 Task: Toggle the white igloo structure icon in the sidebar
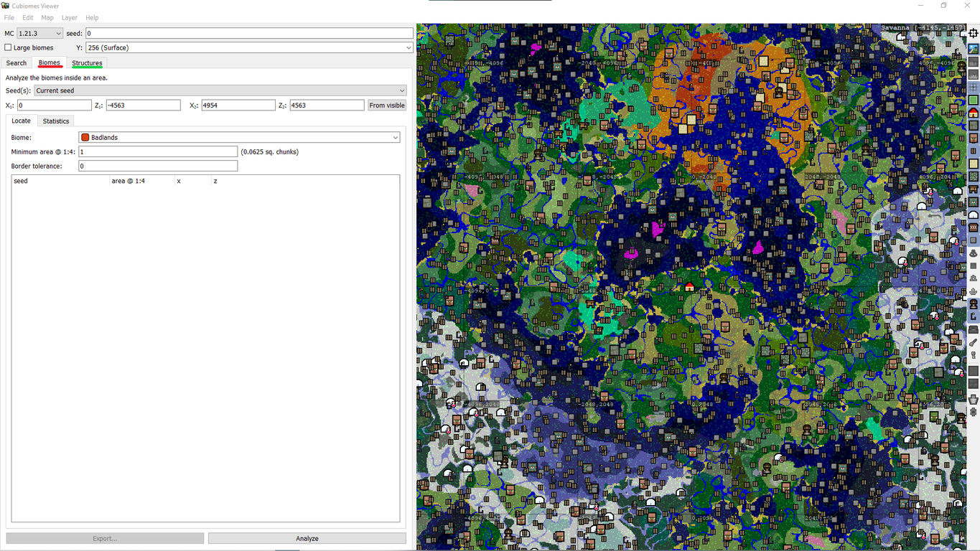[974, 215]
